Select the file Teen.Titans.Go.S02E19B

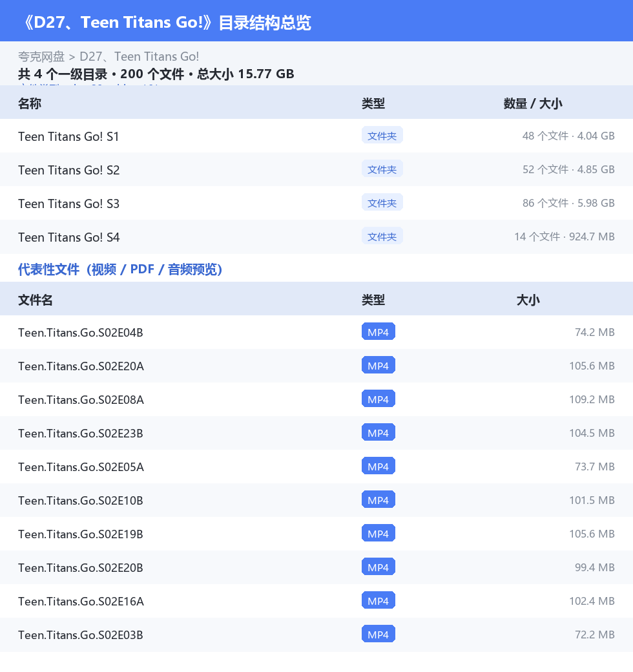pos(81,534)
